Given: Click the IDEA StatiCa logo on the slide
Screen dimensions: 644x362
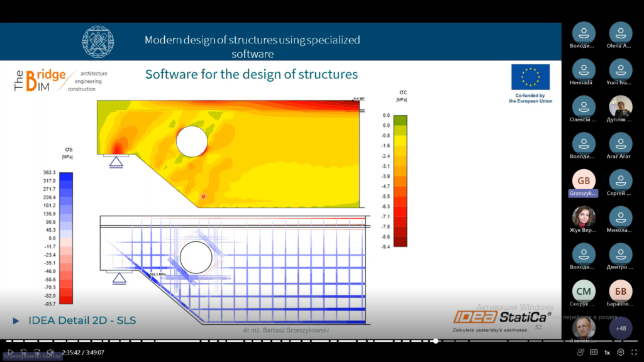Looking at the screenshot, I should 502,317.
